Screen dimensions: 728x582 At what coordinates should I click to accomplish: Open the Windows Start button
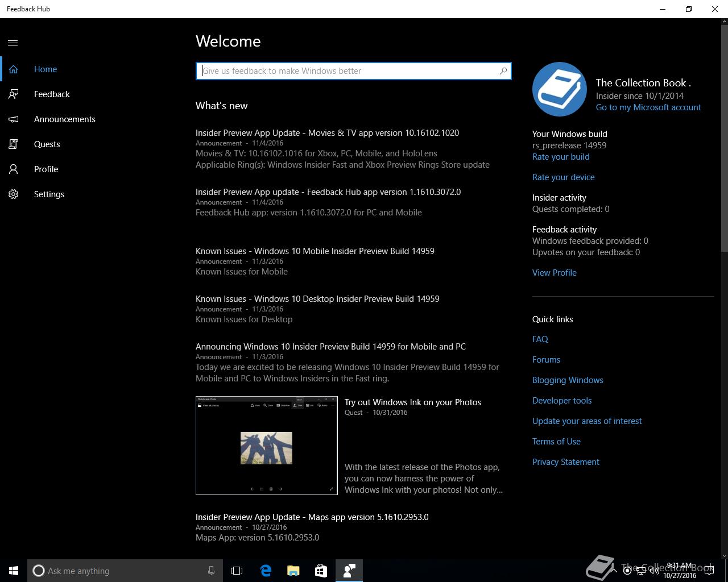click(x=14, y=571)
